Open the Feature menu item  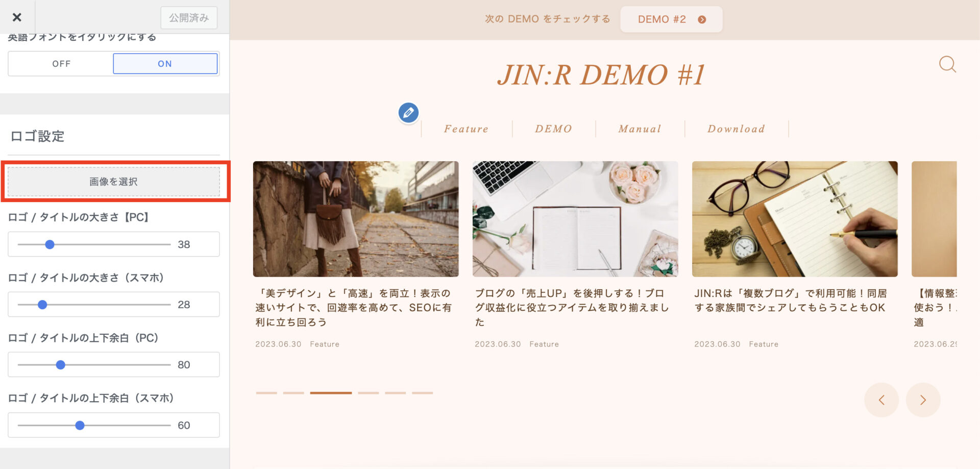click(466, 129)
